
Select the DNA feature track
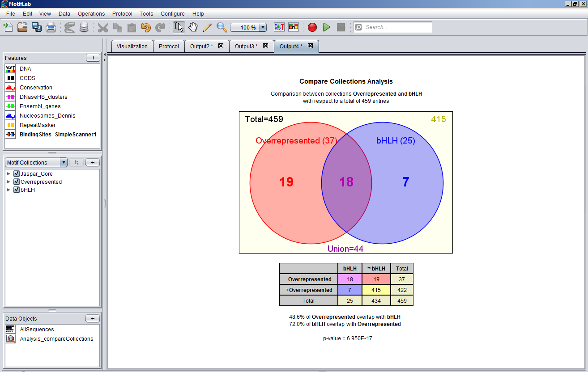[x=52, y=69]
